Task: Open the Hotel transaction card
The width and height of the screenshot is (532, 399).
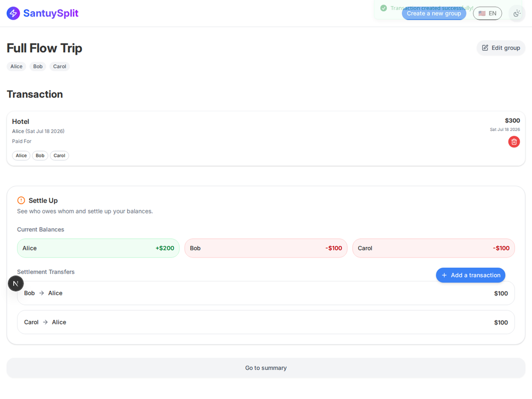Action: [266, 139]
